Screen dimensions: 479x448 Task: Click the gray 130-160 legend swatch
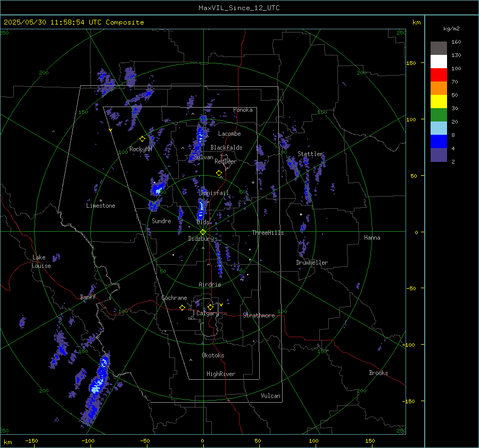pos(439,48)
